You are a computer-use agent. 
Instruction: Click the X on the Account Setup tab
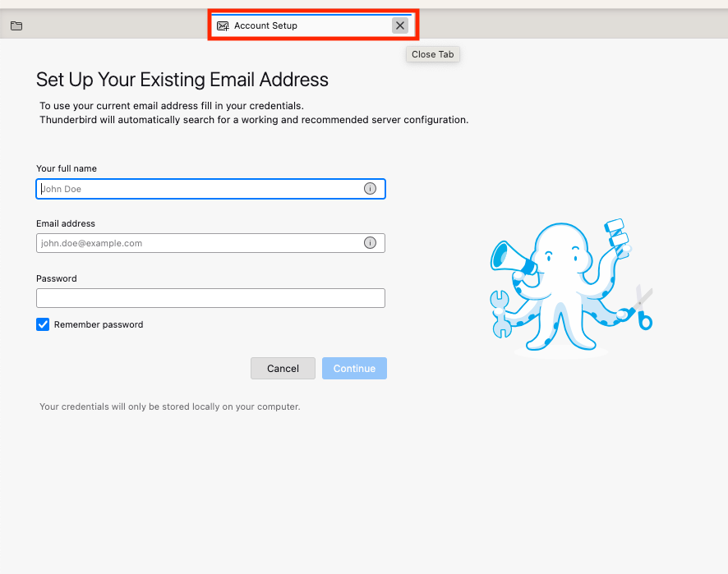point(400,25)
